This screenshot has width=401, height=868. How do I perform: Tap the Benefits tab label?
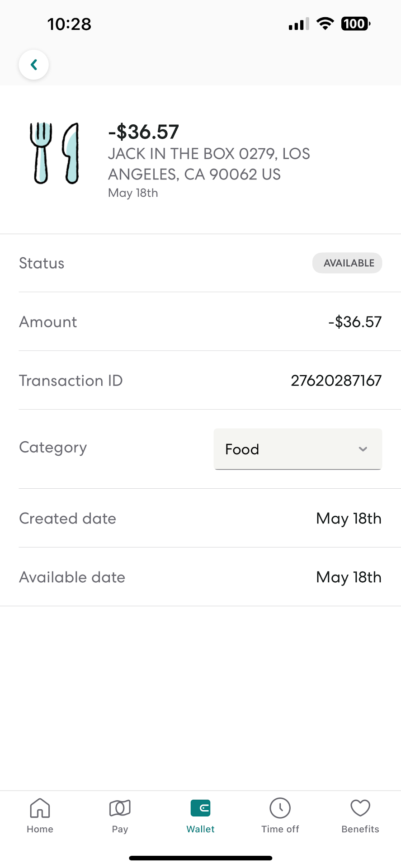click(360, 829)
